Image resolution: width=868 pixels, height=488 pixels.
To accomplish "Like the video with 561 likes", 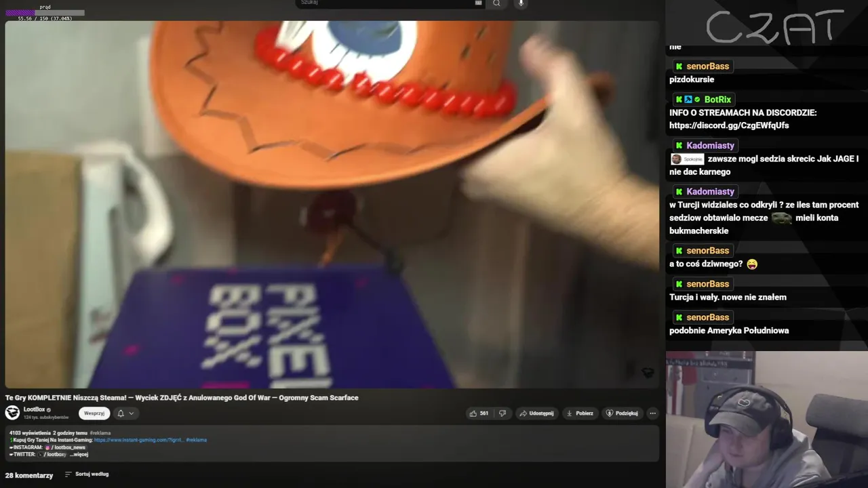I will click(478, 413).
